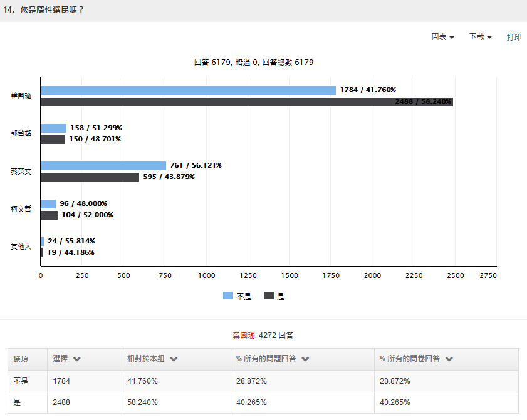Click table cell value 1784
Viewport: 527px width, 420px height.
pyautogui.click(x=61, y=381)
